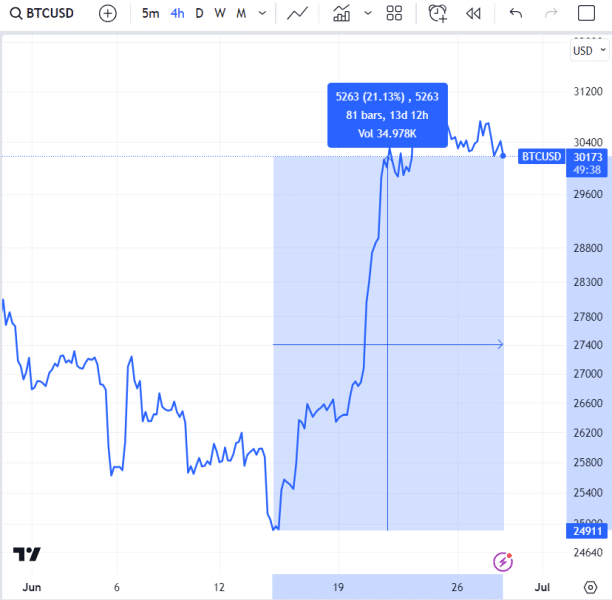Click the compare or add symbol plus icon
Image resolution: width=612 pixels, height=600 pixels.
107,14
